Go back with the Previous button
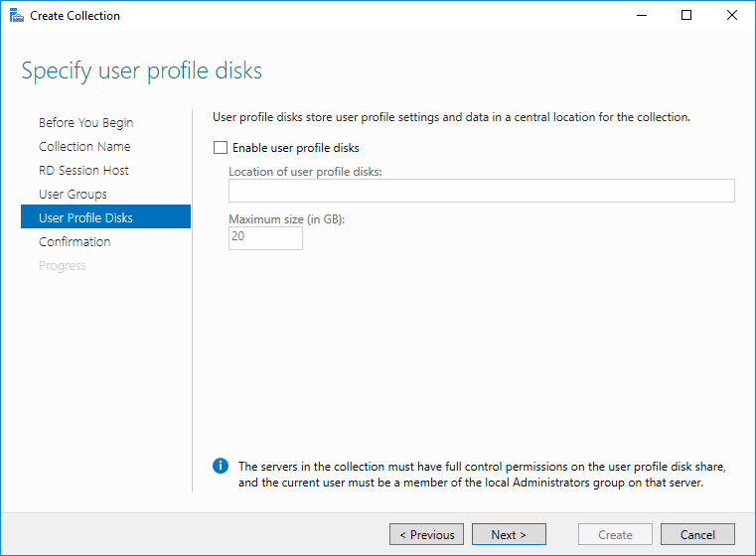The width and height of the screenshot is (756, 556). tap(426, 535)
